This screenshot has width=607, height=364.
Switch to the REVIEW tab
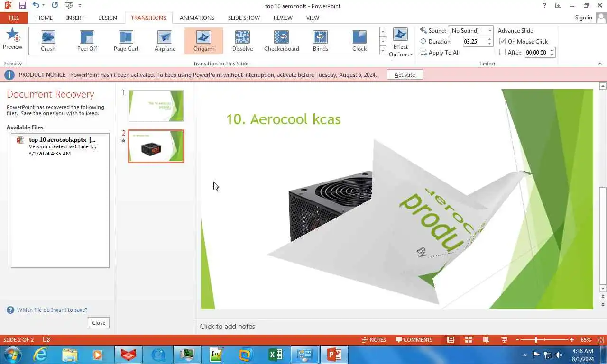point(283,18)
